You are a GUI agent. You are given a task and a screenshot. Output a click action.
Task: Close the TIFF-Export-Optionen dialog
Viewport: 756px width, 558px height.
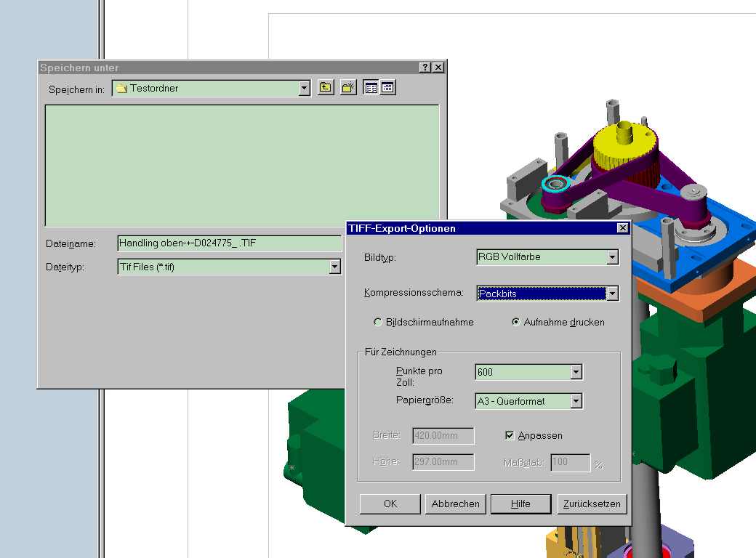pos(623,228)
